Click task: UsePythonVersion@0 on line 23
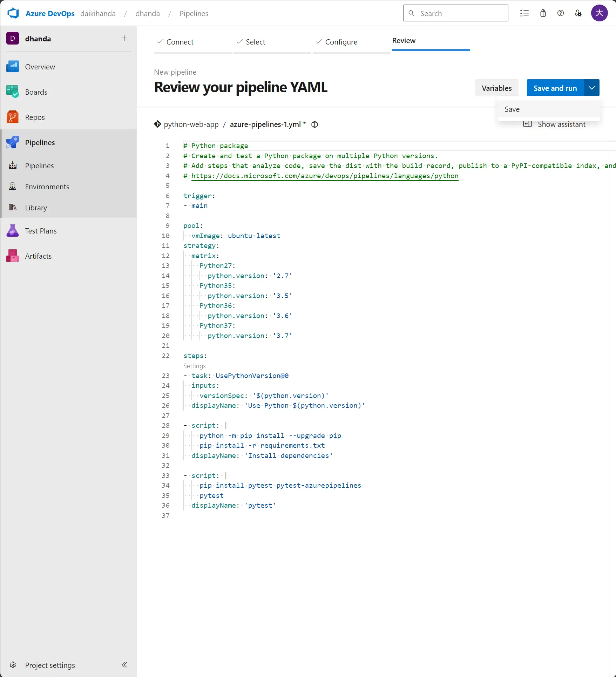Image resolution: width=616 pixels, height=677 pixels. click(x=240, y=376)
